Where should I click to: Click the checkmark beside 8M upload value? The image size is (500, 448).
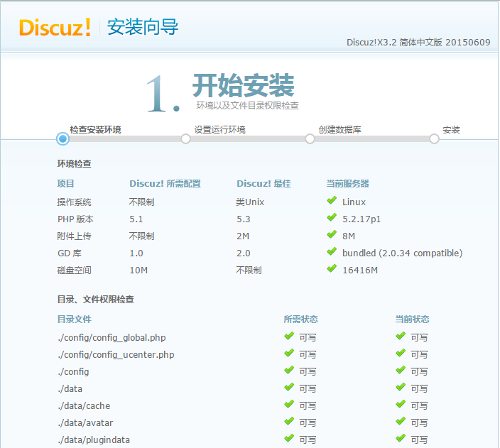[332, 235]
